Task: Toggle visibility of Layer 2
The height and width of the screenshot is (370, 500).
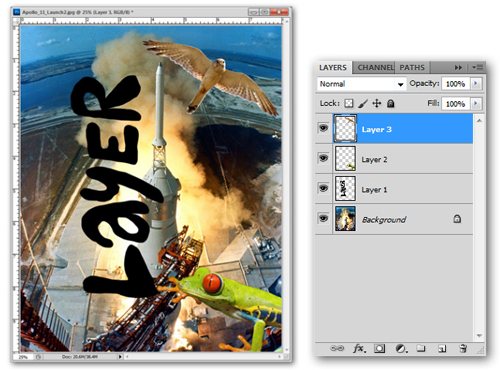Action: pyautogui.click(x=323, y=158)
